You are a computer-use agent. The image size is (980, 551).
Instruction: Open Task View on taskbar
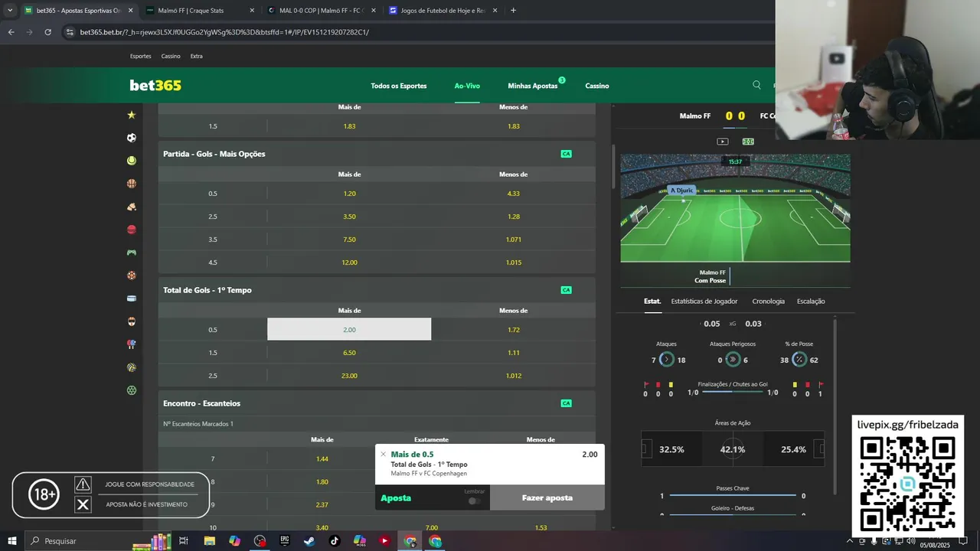pyautogui.click(x=184, y=541)
